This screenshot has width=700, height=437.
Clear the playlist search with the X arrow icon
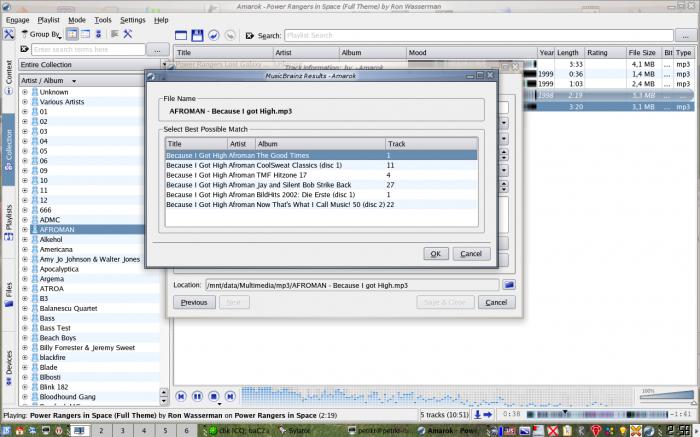(x=250, y=36)
